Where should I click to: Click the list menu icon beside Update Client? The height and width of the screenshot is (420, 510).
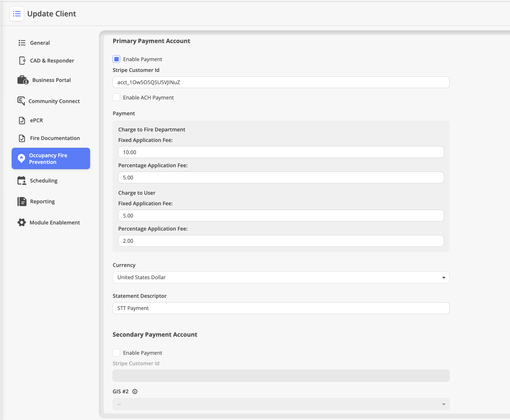pos(17,14)
